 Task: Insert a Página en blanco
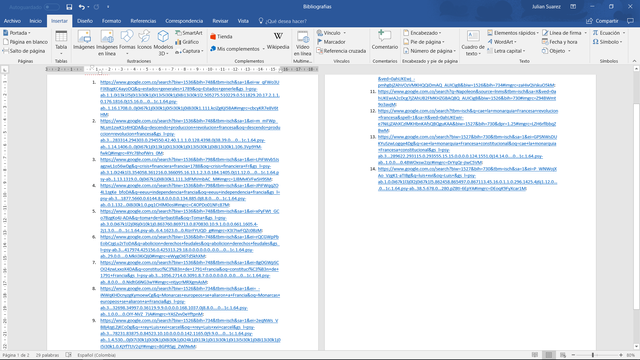click(x=25, y=42)
